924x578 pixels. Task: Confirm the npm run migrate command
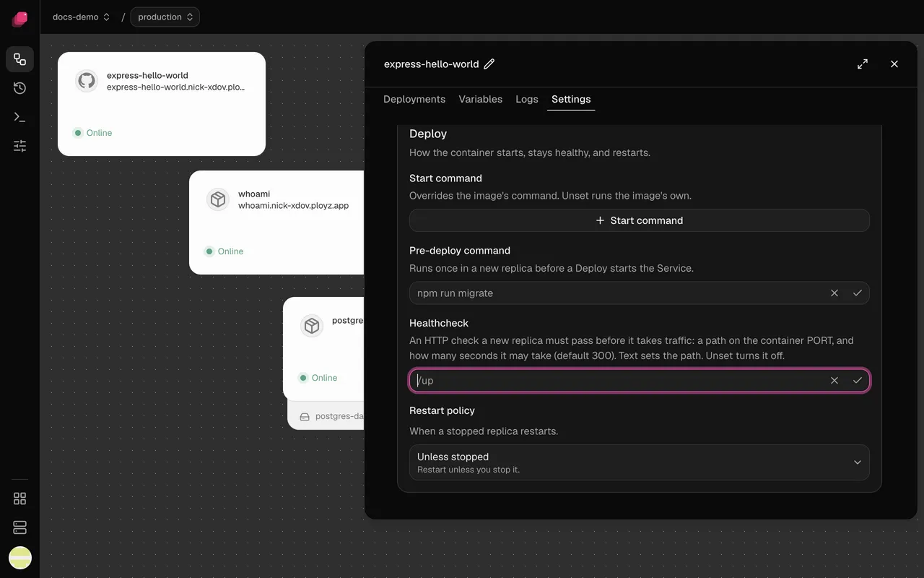(858, 293)
